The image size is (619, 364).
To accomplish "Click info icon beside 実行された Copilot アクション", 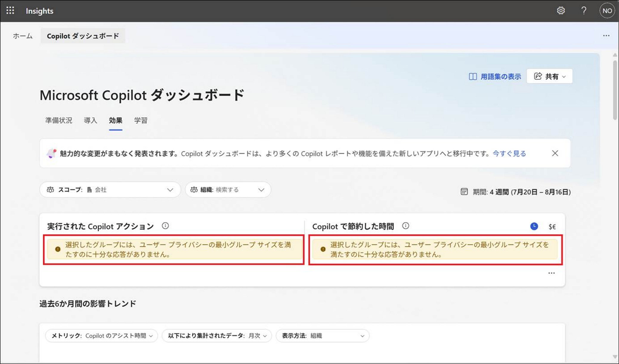I will click(x=165, y=226).
